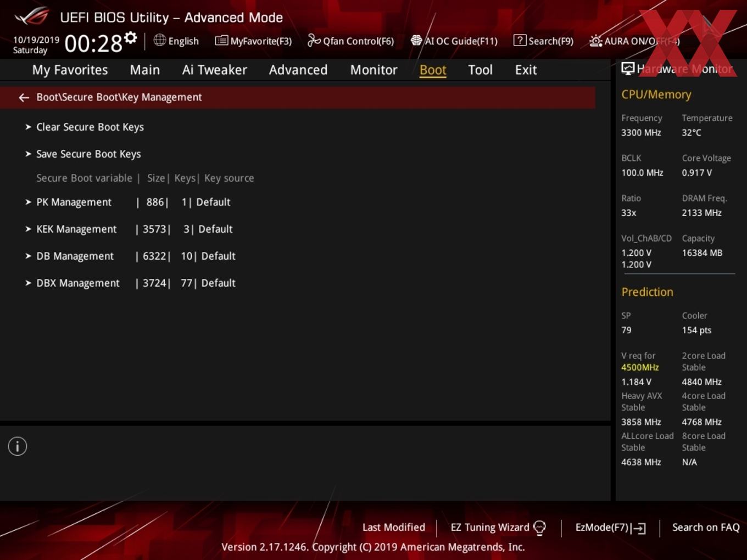The height and width of the screenshot is (560, 747).
Task: Click the AI OC Guide brain icon
Action: click(416, 40)
